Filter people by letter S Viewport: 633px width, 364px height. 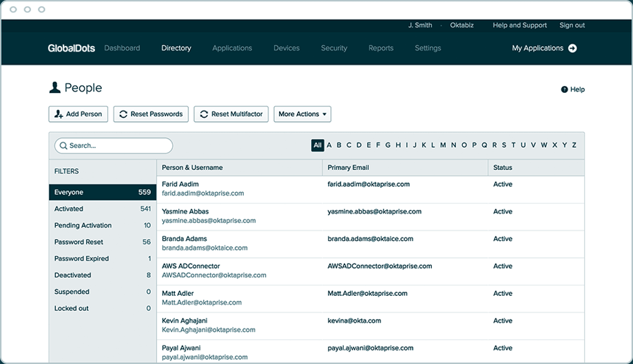pos(504,145)
